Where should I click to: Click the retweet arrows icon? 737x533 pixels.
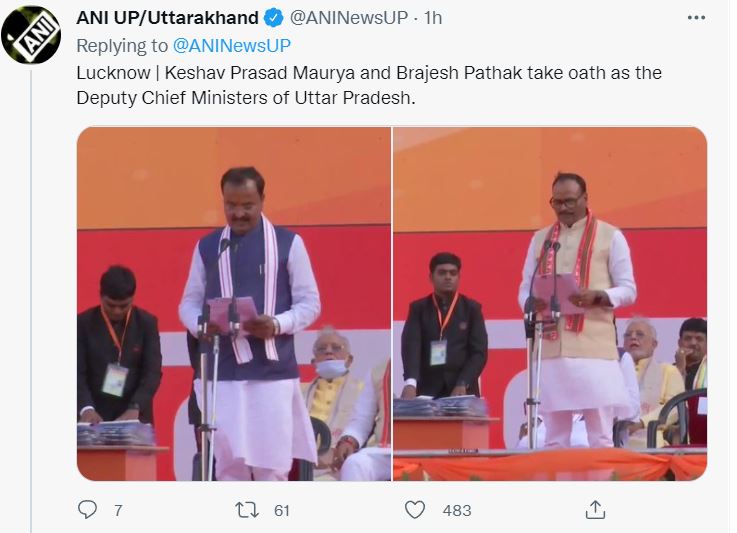(x=247, y=510)
